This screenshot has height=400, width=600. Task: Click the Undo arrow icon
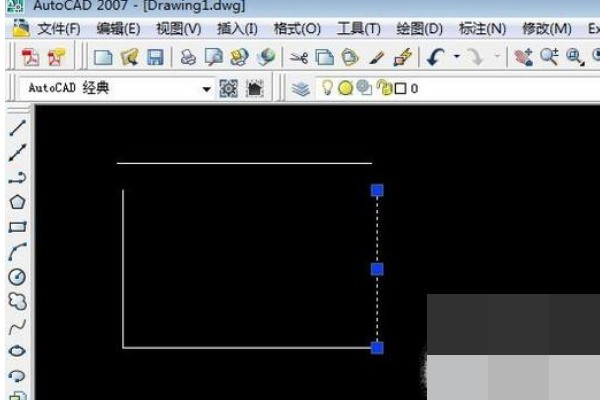coord(436,57)
